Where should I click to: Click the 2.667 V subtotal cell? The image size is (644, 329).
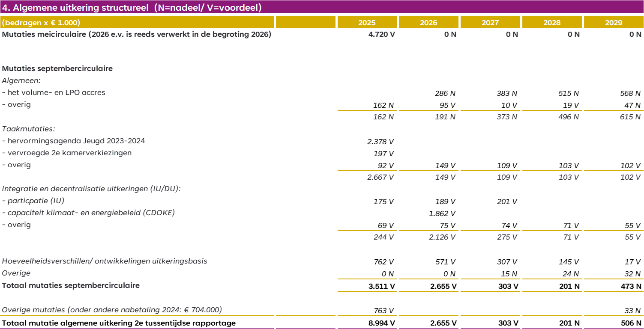(380, 177)
